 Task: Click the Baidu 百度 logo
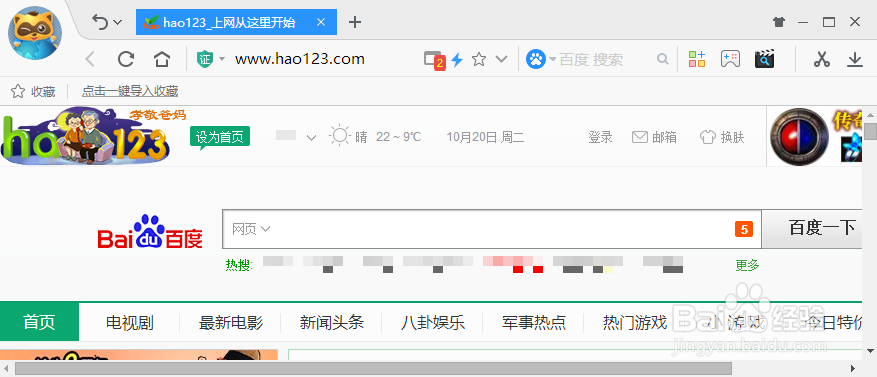(150, 232)
